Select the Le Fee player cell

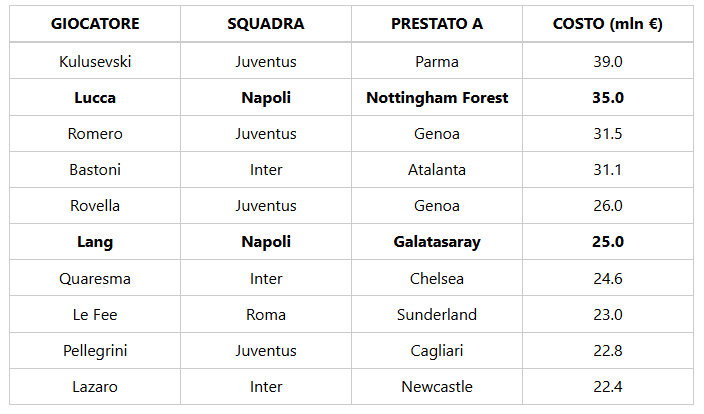[x=95, y=315]
